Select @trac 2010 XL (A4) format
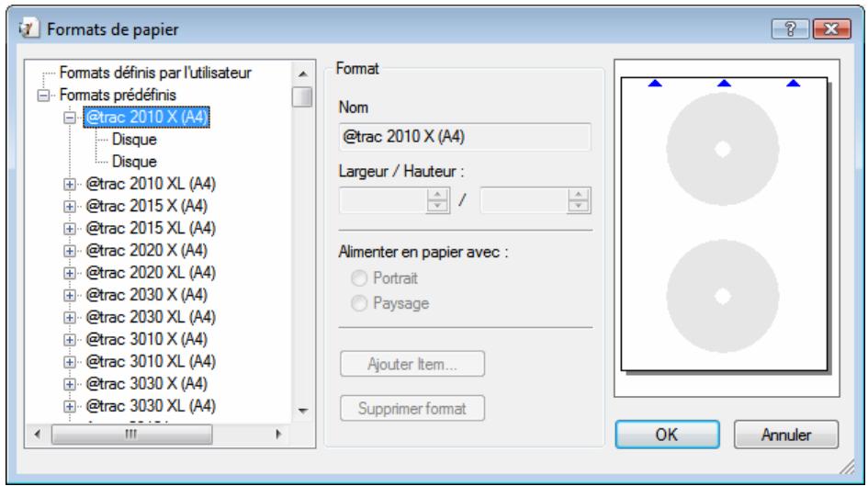Screen dimensions: 868x486 point(151,183)
